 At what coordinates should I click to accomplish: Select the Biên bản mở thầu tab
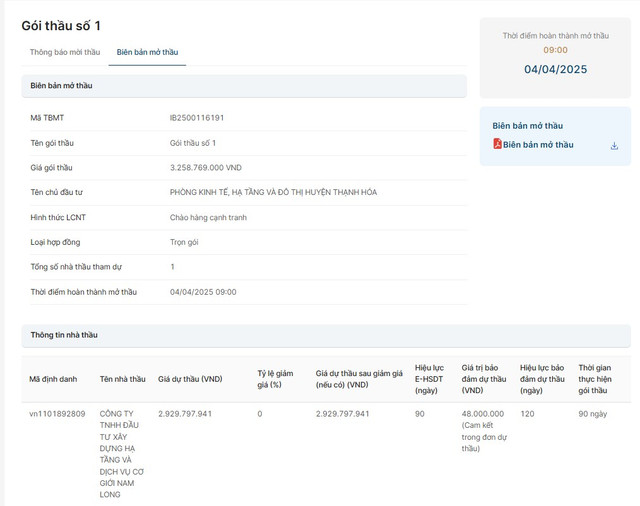147,52
